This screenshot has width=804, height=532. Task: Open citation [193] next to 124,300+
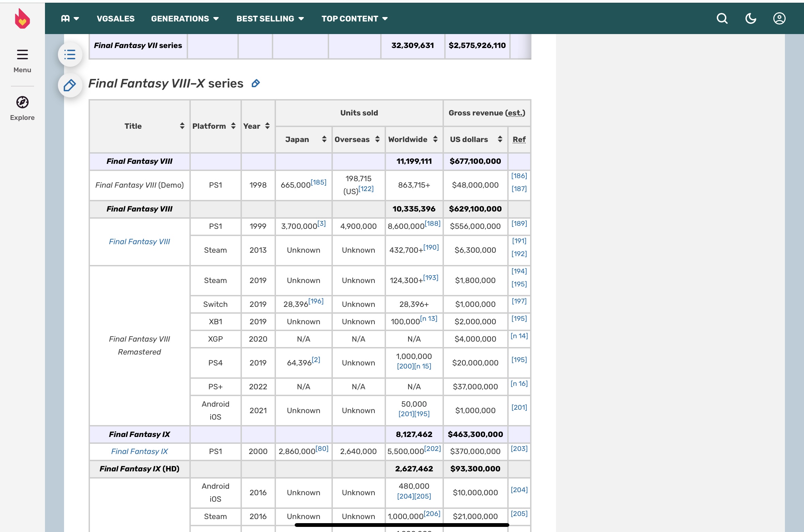[431, 278]
